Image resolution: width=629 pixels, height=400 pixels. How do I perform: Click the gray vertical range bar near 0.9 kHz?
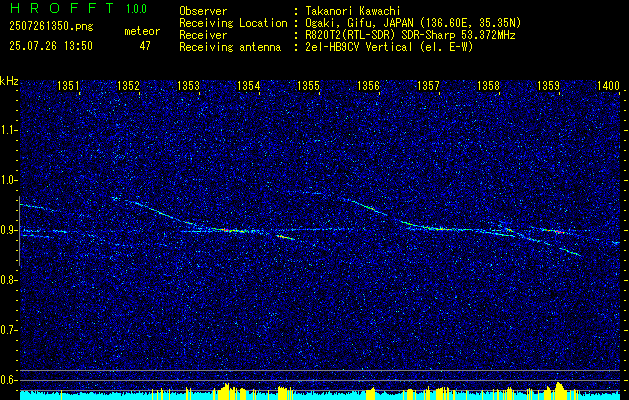click(19, 231)
